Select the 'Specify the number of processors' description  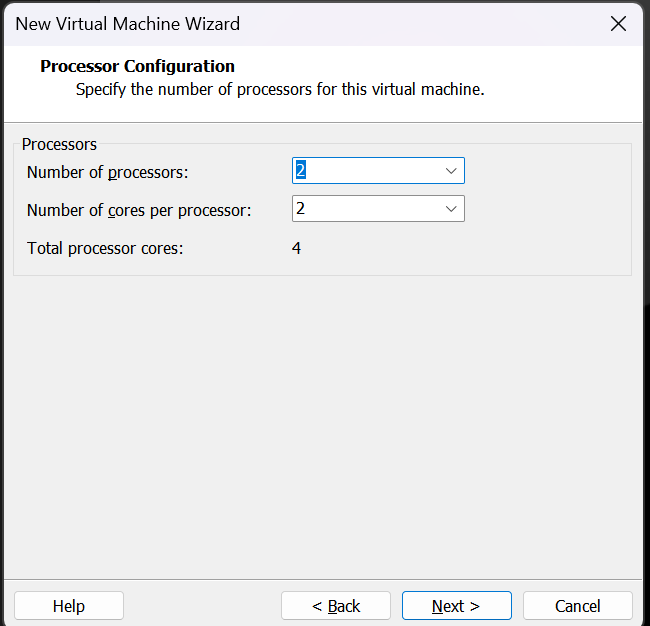click(x=280, y=90)
